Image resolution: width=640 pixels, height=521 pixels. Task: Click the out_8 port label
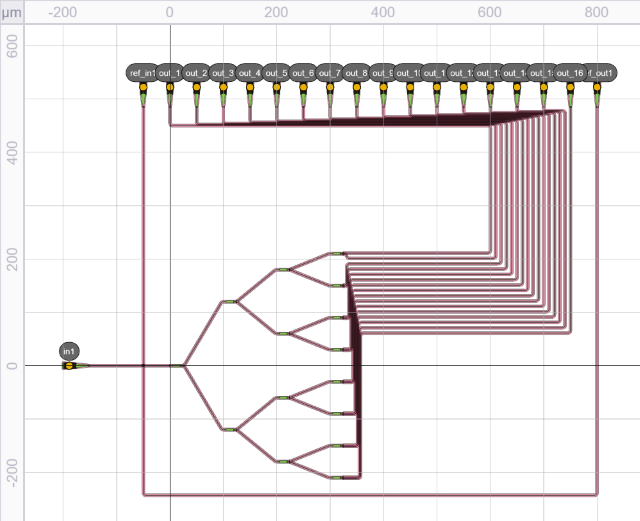pos(357,73)
